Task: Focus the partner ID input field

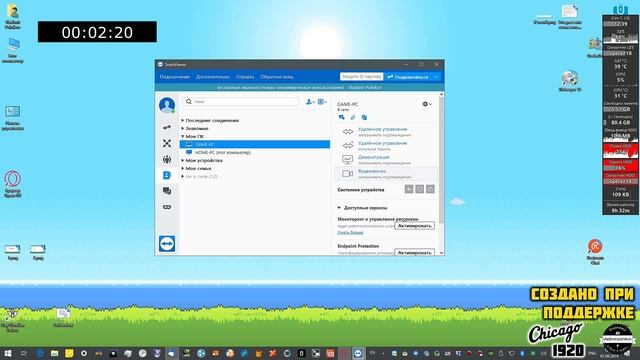Action: coord(361,77)
